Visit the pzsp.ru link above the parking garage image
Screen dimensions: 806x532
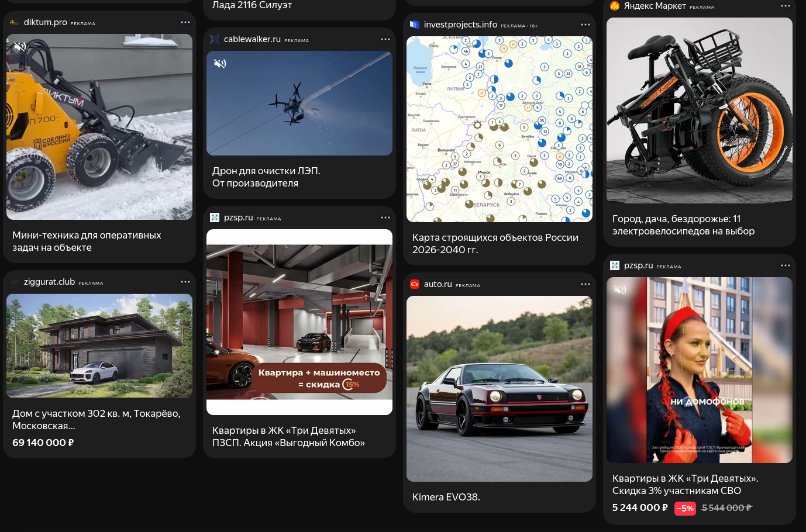tap(239, 217)
